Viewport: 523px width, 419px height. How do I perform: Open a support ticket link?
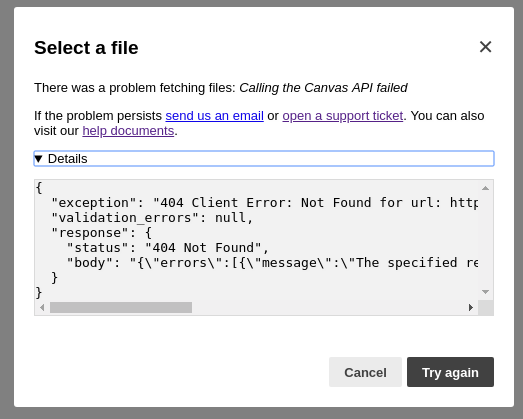(x=343, y=116)
